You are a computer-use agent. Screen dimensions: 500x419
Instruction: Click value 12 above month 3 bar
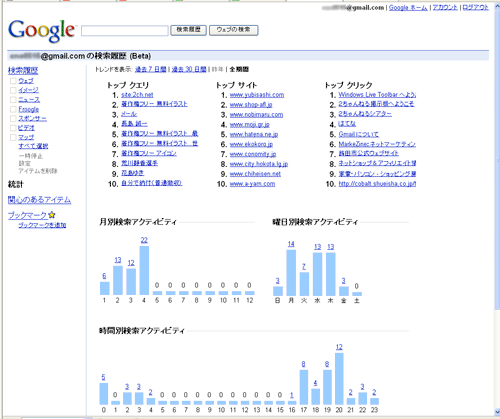131,263
